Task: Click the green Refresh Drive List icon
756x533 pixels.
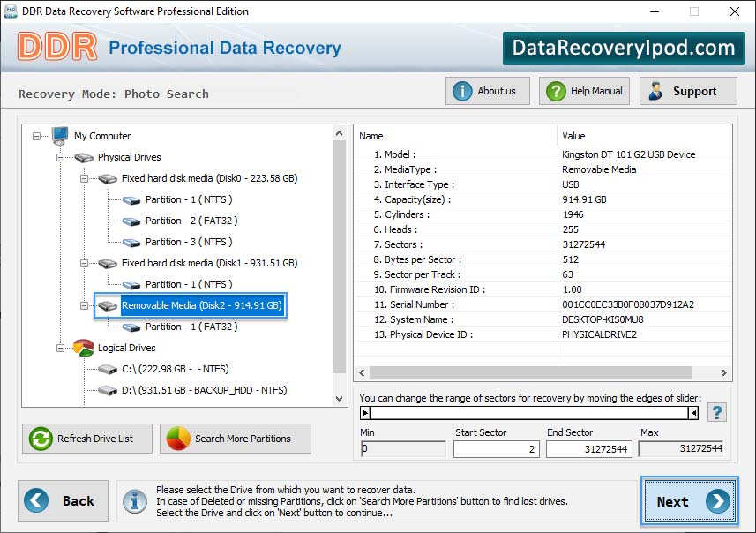Action: [x=41, y=439]
